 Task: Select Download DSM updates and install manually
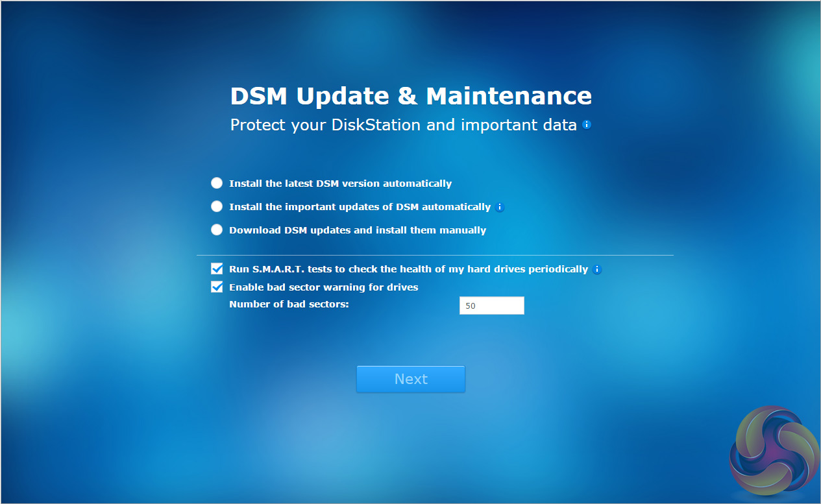click(x=217, y=230)
